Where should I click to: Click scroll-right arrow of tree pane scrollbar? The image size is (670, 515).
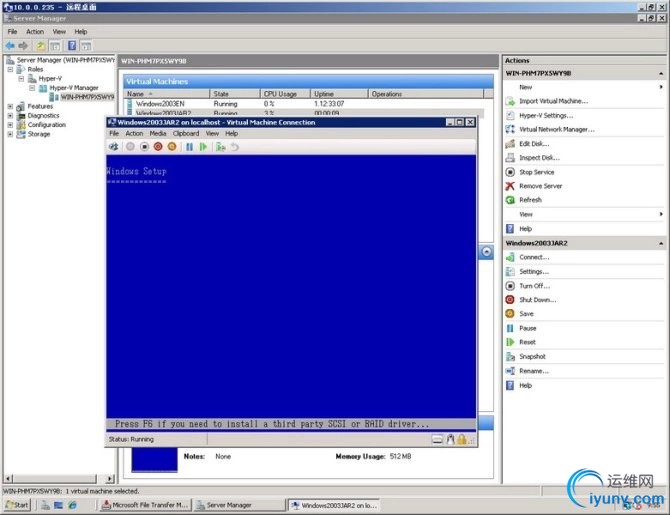click(110, 479)
